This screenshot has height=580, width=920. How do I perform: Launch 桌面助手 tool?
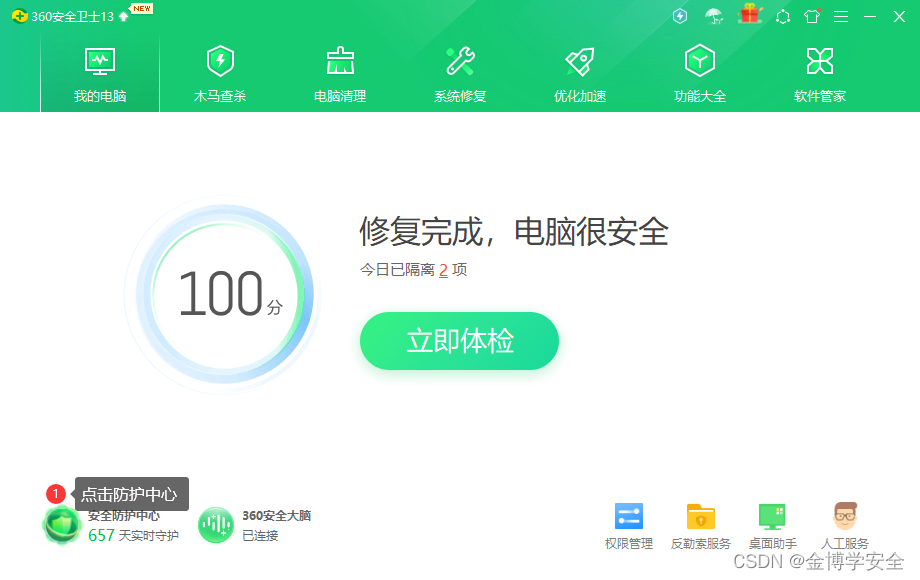point(772,526)
